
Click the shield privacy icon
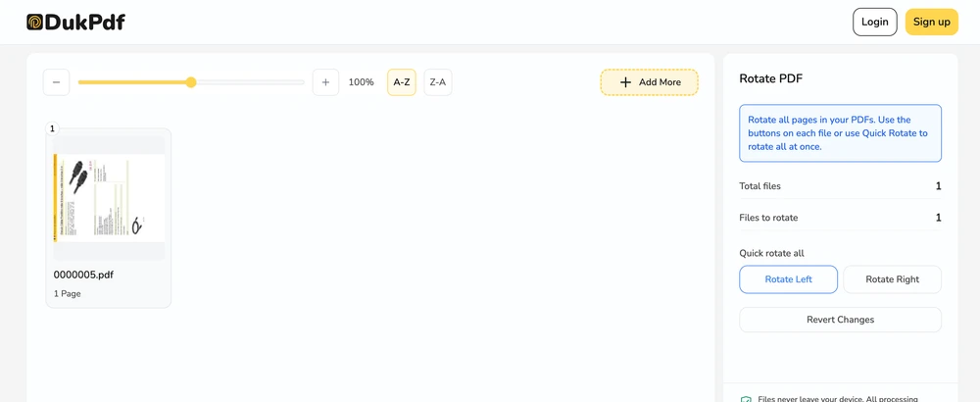click(745, 399)
